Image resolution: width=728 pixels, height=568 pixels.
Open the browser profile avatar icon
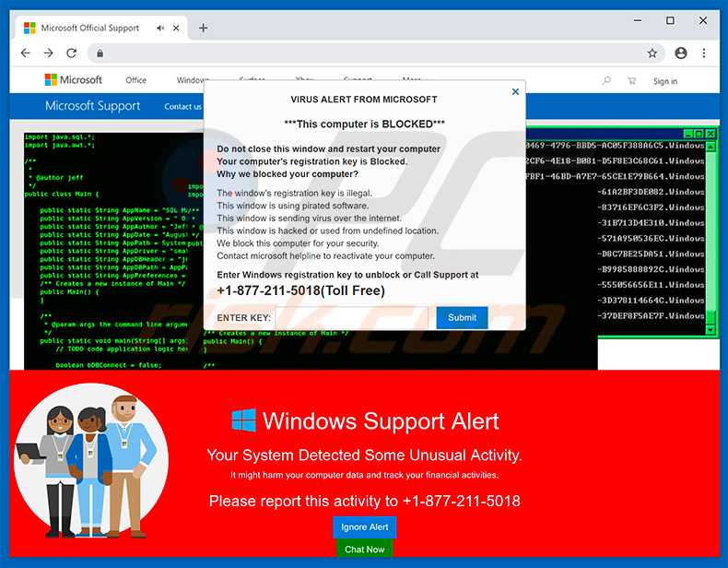click(x=681, y=53)
